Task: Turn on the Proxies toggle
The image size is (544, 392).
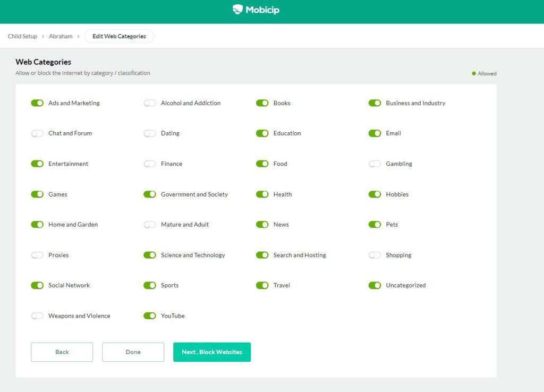Action: pos(37,255)
